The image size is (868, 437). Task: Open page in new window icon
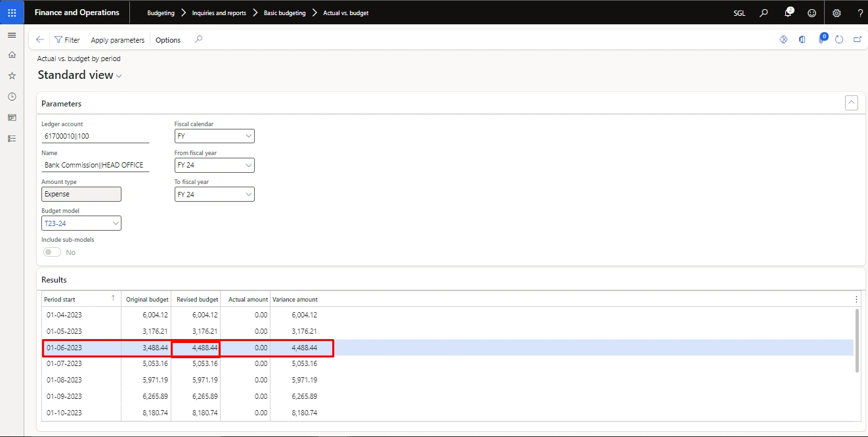click(x=857, y=40)
